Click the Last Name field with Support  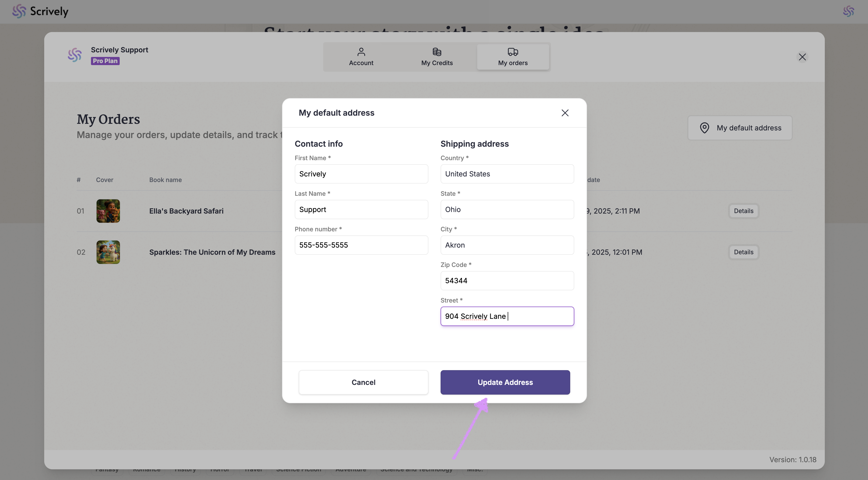pos(361,210)
